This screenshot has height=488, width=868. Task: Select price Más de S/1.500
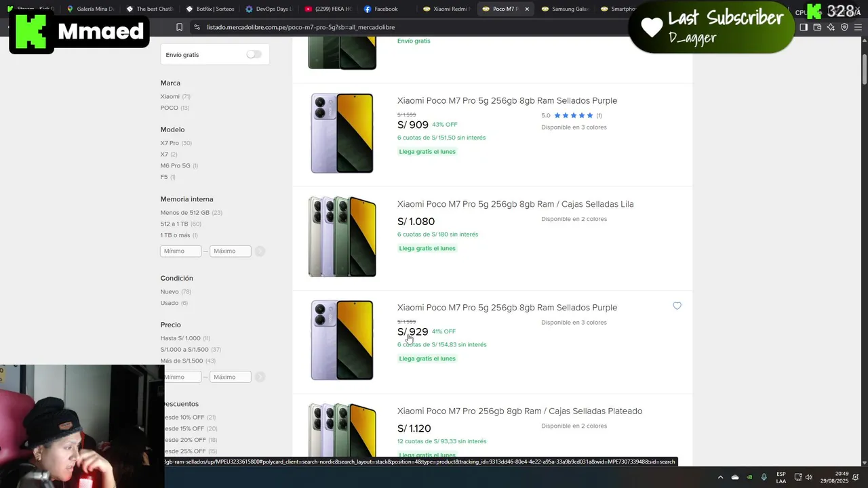click(188, 361)
